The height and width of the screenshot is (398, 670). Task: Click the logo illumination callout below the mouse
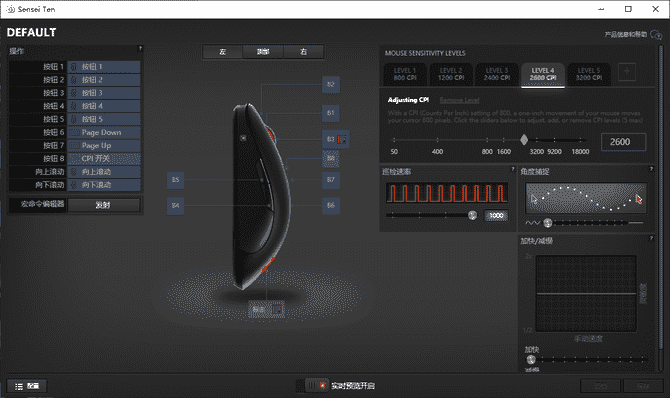point(267,309)
